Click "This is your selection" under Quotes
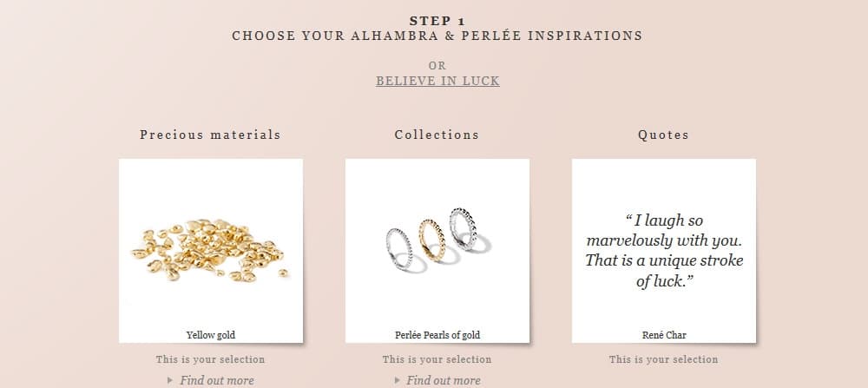Image resolution: width=868 pixels, height=388 pixels. coord(664,359)
